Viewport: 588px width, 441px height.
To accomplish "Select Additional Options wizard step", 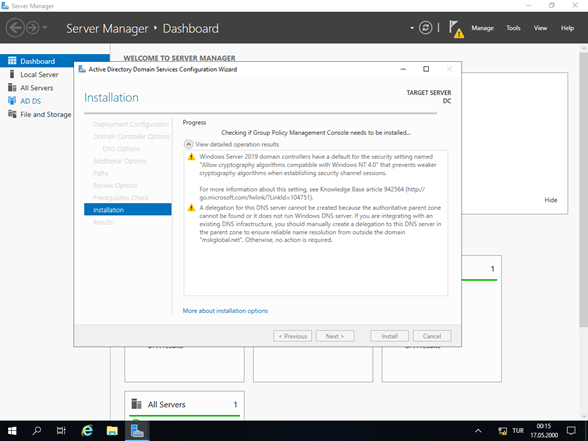I will pyautogui.click(x=120, y=161).
